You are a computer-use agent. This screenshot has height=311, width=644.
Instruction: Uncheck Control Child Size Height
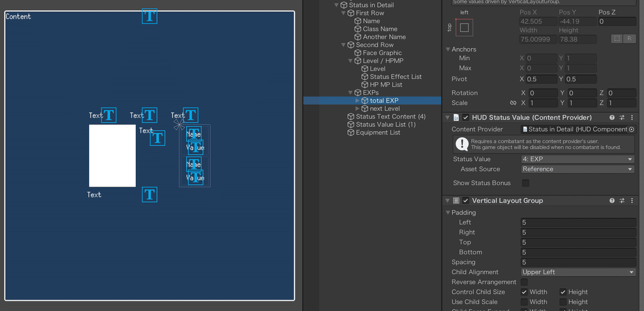tap(563, 292)
